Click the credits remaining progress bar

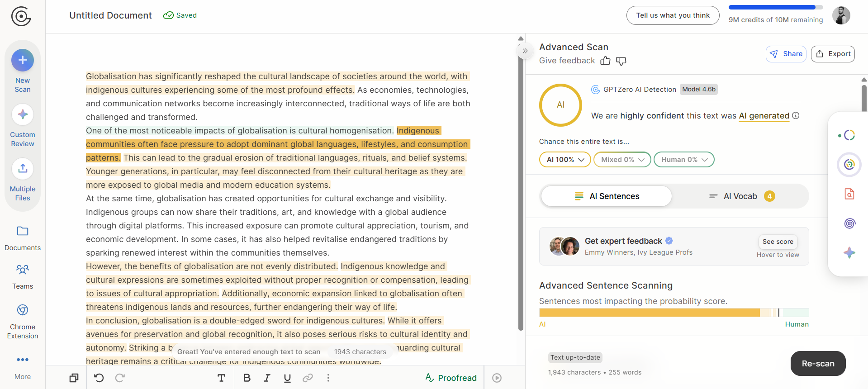(x=776, y=7)
